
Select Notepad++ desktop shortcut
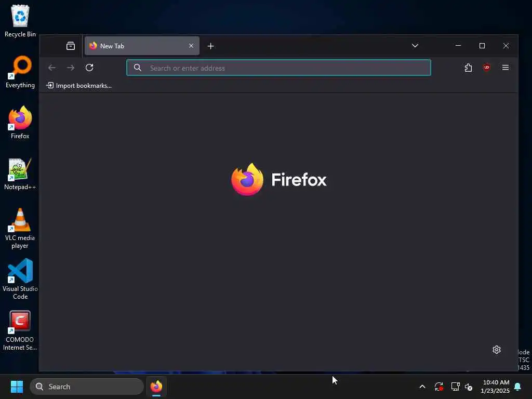[20, 174]
